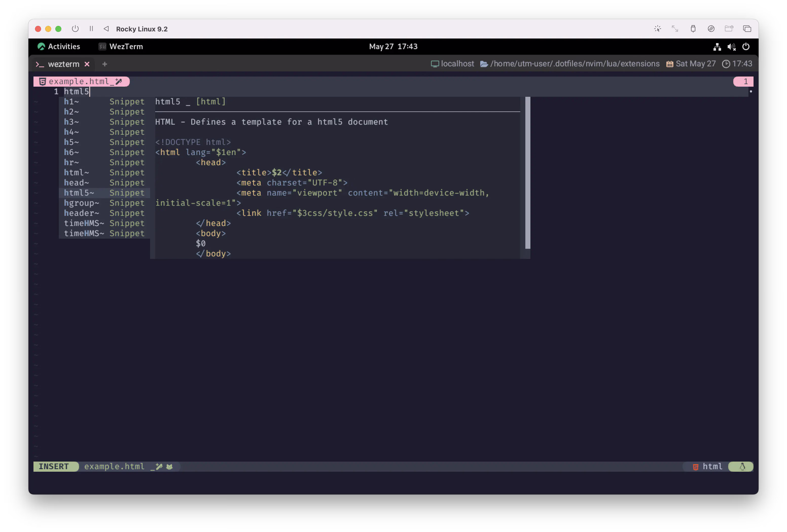787x532 pixels.
Task: Click the html filetype label in statusline
Action: click(x=712, y=467)
